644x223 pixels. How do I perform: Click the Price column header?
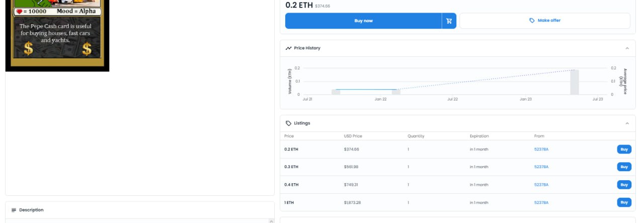click(x=289, y=136)
